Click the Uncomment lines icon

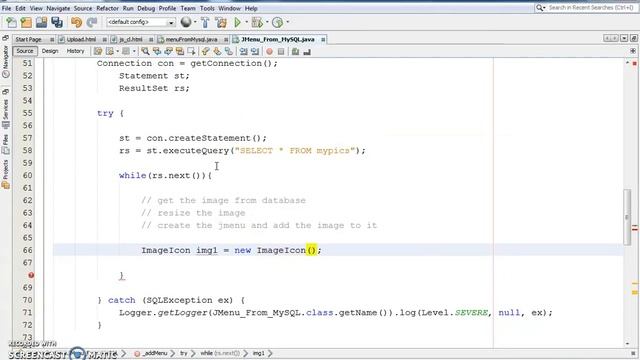[x=307, y=51]
